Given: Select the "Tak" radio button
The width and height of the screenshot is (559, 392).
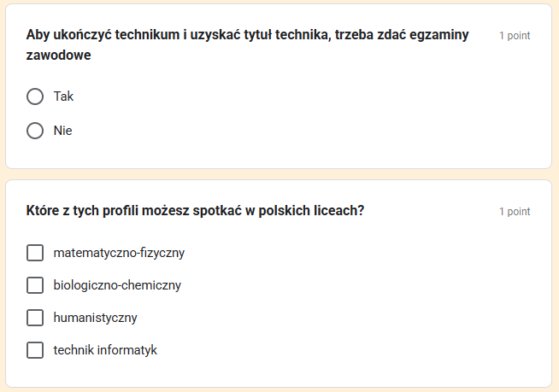Looking at the screenshot, I should [x=35, y=97].
